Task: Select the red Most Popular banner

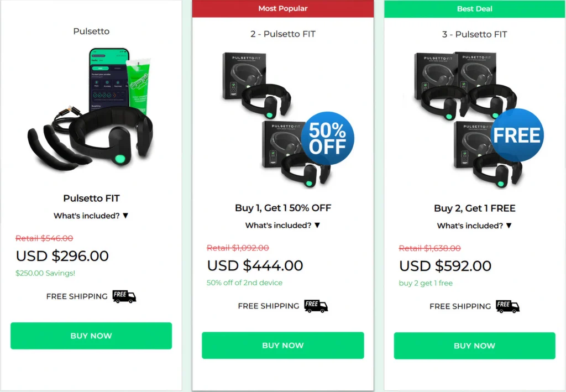Action: point(283,9)
